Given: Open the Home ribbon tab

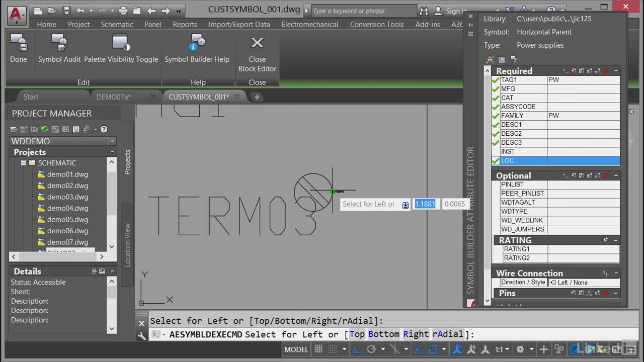Looking at the screenshot, I should 46,24.
